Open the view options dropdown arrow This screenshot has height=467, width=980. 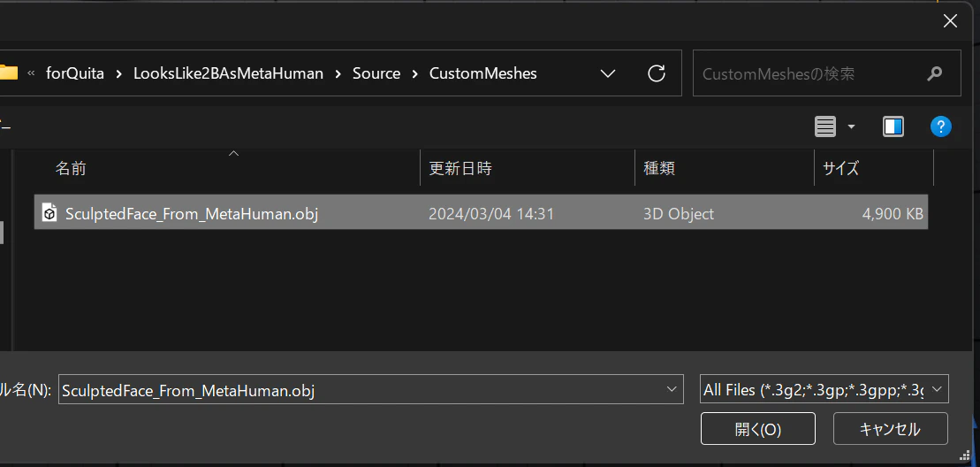coord(851,126)
